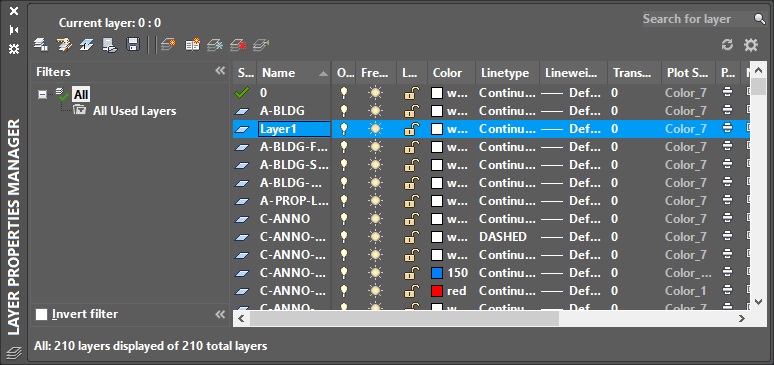Click the Set Current layer icon
This screenshot has width=774, height=365.
click(x=261, y=45)
